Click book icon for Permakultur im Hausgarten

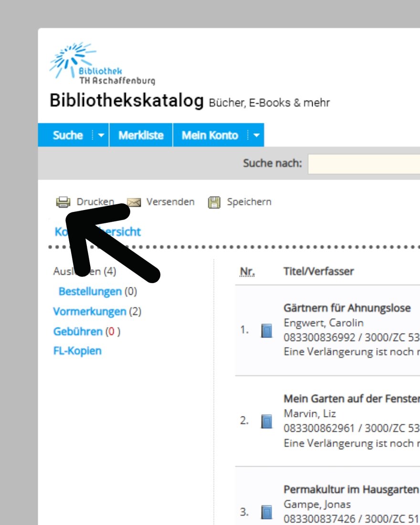(267, 512)
